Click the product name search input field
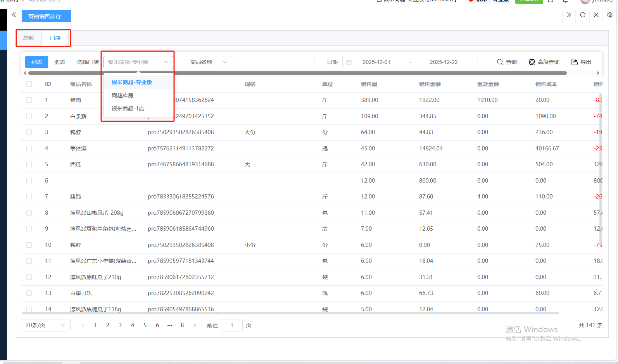This screenshot has height=364, width=618. (x=275, y=62)
